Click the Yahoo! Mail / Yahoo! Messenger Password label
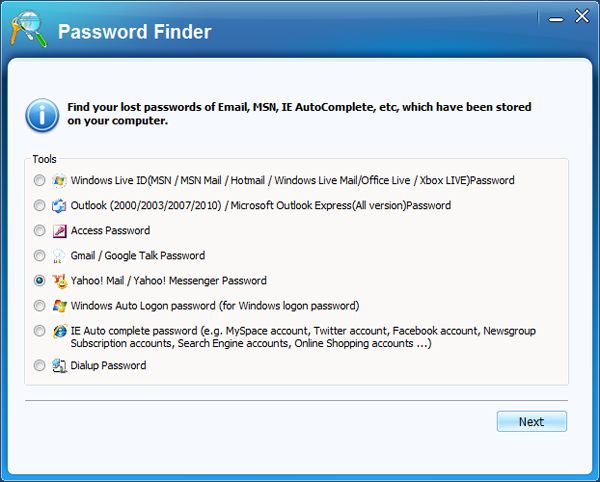The width and height of the screenshot is (600, 482). pos(168,281)
